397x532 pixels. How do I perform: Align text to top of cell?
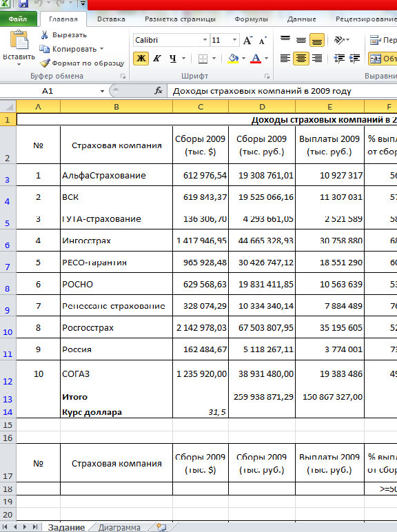[x=285, y=40]
